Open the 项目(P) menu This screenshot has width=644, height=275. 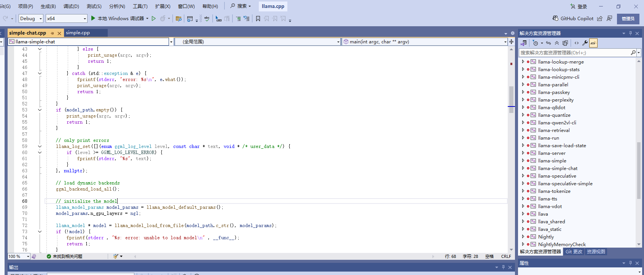[26, 6]
